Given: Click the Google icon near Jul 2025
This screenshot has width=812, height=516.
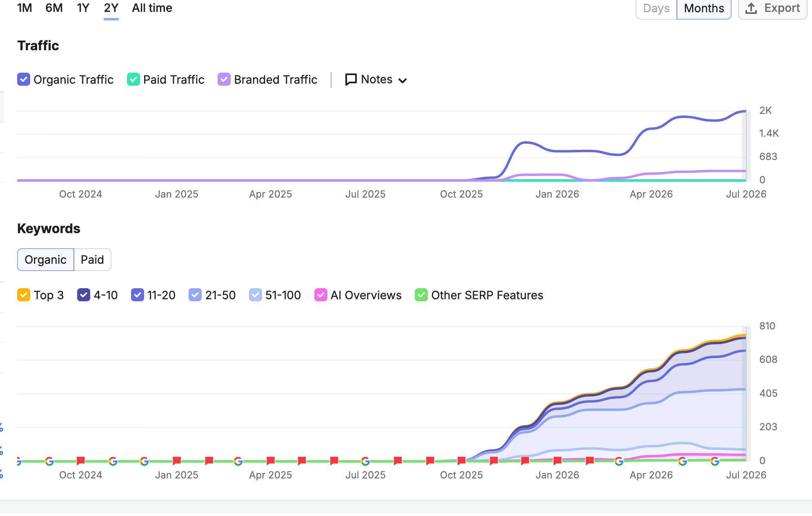Looking at the screenshot, I should (x=365, y=461).
